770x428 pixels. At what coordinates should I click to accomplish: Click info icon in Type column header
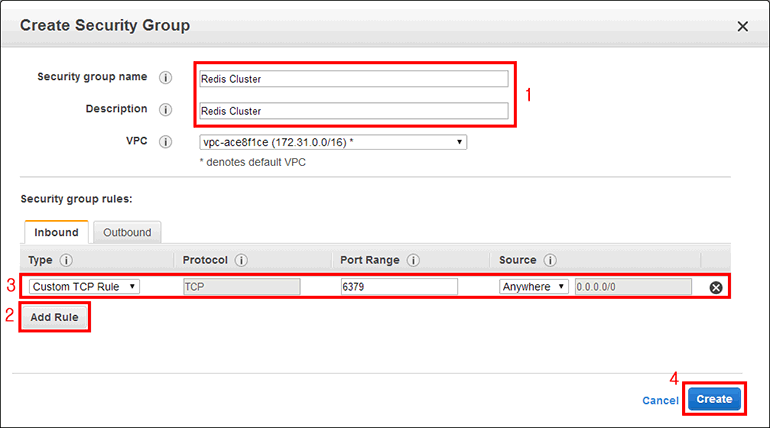pyautogui.click(x=67, y=260)
